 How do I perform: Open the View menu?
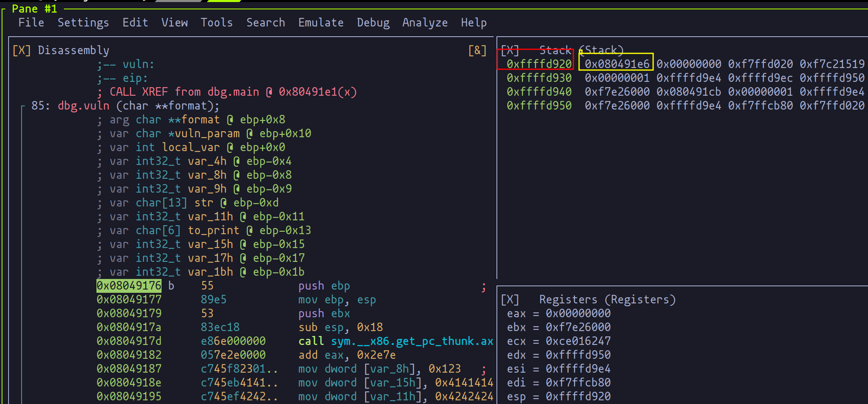pos(175,23)
